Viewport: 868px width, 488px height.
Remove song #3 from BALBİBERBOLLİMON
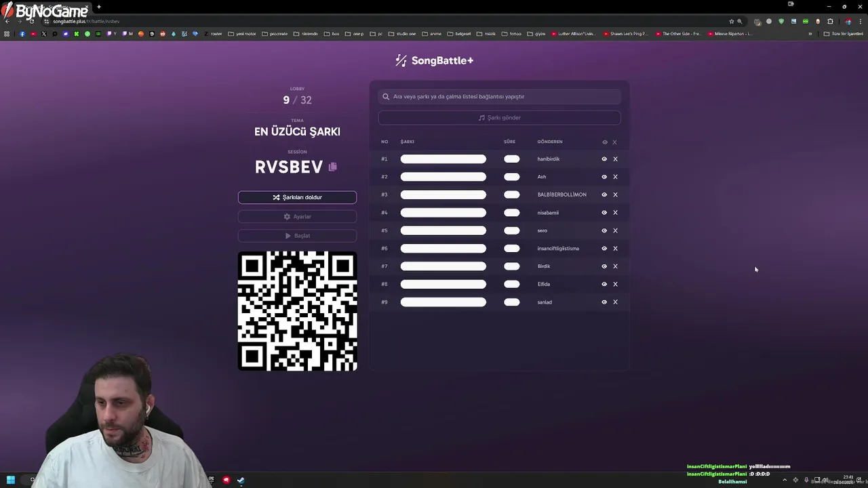pos(615,195)
